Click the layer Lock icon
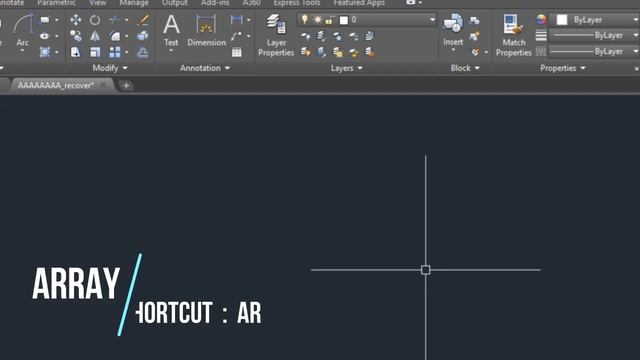640x360 pixels. (353, 36)
